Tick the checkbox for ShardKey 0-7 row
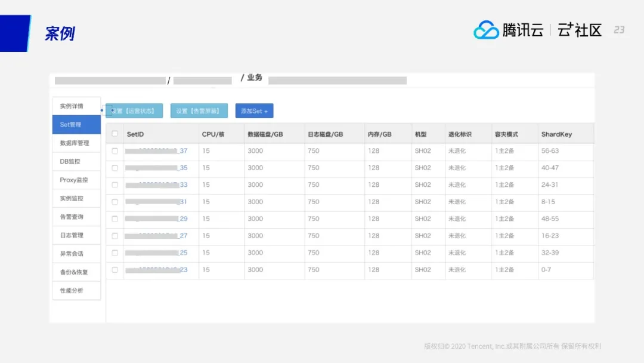This screenshot has width=644, height=363. tap(115, 270)
